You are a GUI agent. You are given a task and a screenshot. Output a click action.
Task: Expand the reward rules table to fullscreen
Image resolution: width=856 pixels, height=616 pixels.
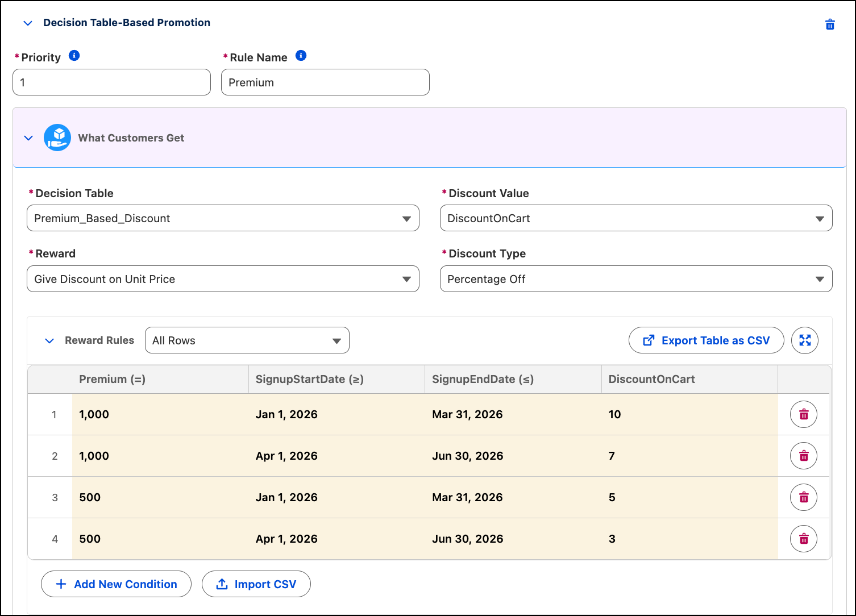[805, 340]
